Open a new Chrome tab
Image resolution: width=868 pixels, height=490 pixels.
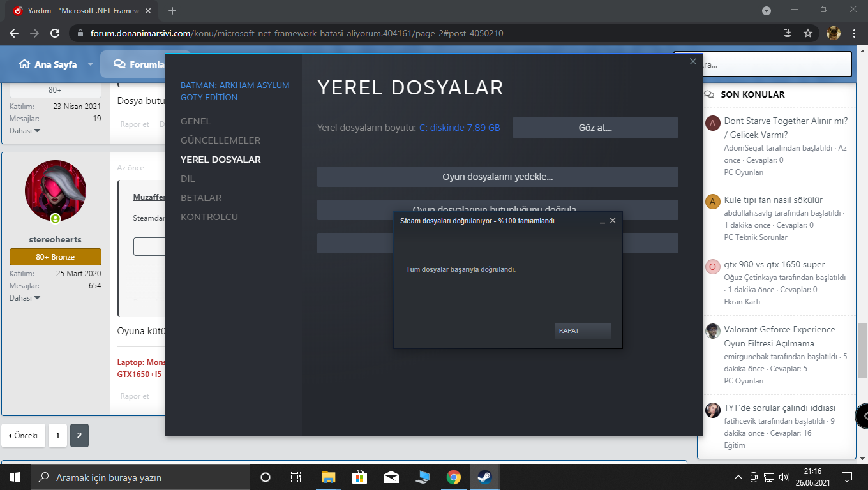172,11
